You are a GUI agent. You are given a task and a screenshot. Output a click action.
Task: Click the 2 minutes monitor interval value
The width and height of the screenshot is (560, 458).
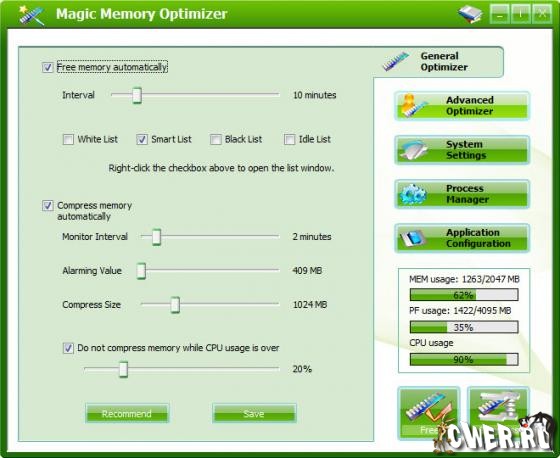tap(312, 237)
